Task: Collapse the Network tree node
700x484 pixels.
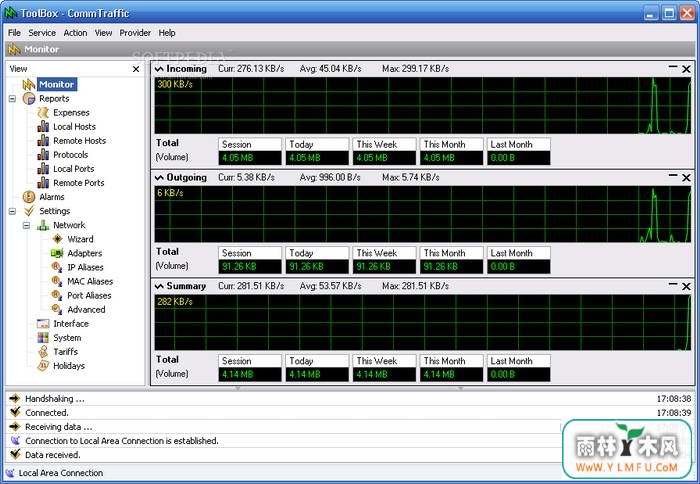Action: pyautogui.click(x=27, y=225)
